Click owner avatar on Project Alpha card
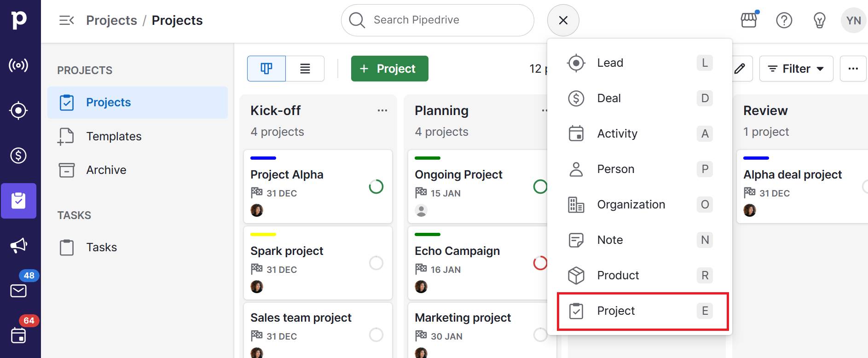 click(x=257, y=210)
